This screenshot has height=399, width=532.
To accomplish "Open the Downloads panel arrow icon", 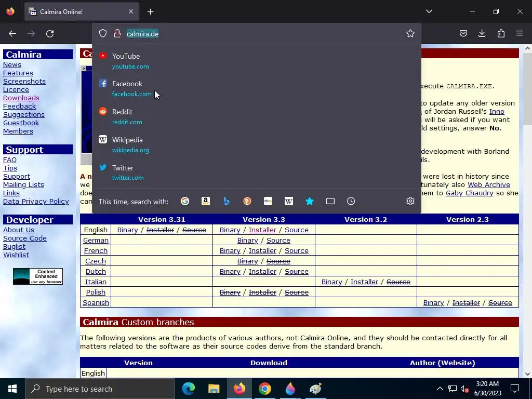I will click(x=482, y=33).
